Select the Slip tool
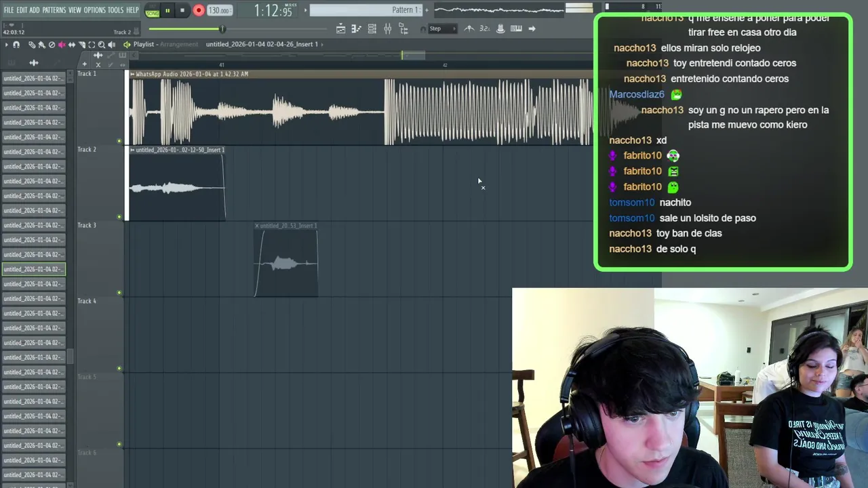The height and width of the screenshot is (488, 868). [x=72, y=45]
